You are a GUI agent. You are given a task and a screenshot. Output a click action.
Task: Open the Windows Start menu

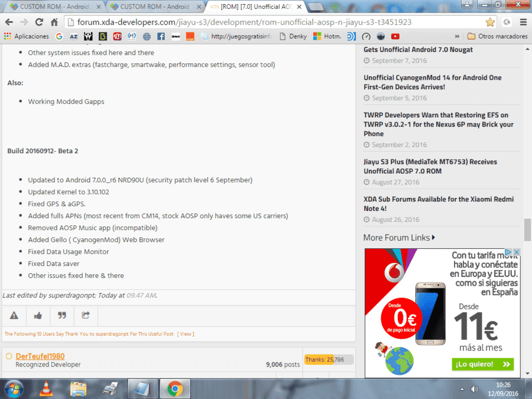pos(14,390)
